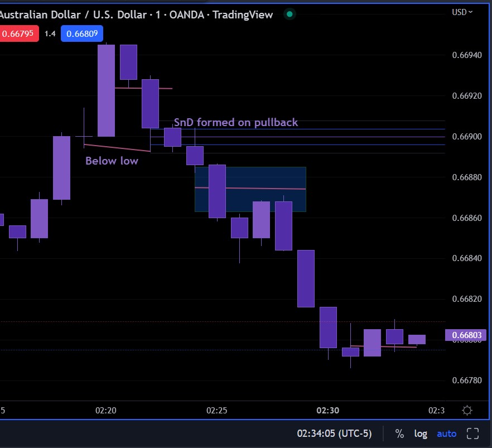Select the pink trendline under 'Below low'

tap(117, 147)
